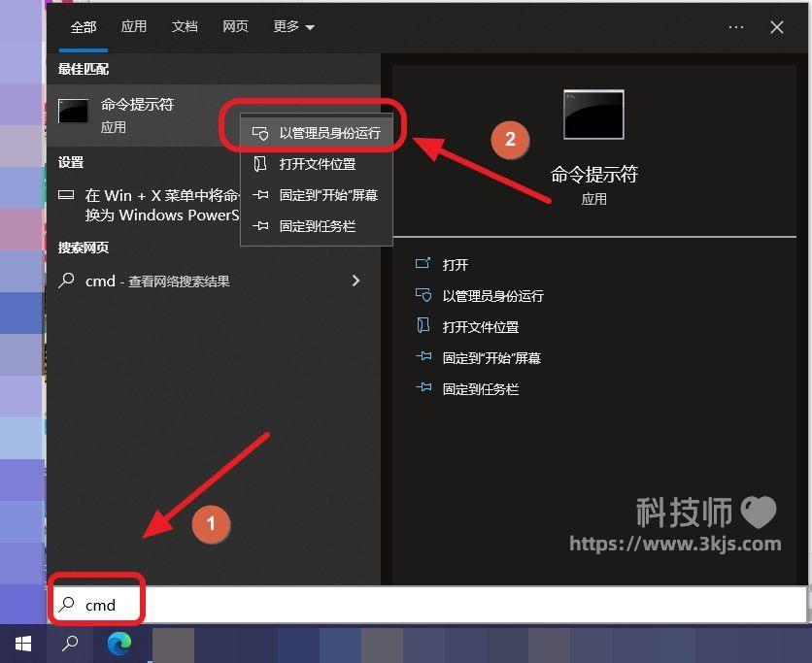Click pin icon beside context-menu 固定到"开始"屏幕
812x663 pixels.
click(x=260, y=195)
